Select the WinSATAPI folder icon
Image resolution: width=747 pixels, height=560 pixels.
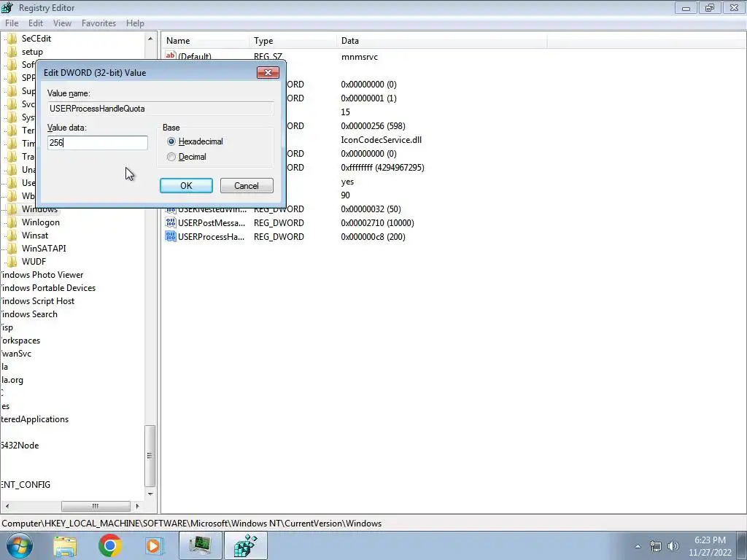12,248
